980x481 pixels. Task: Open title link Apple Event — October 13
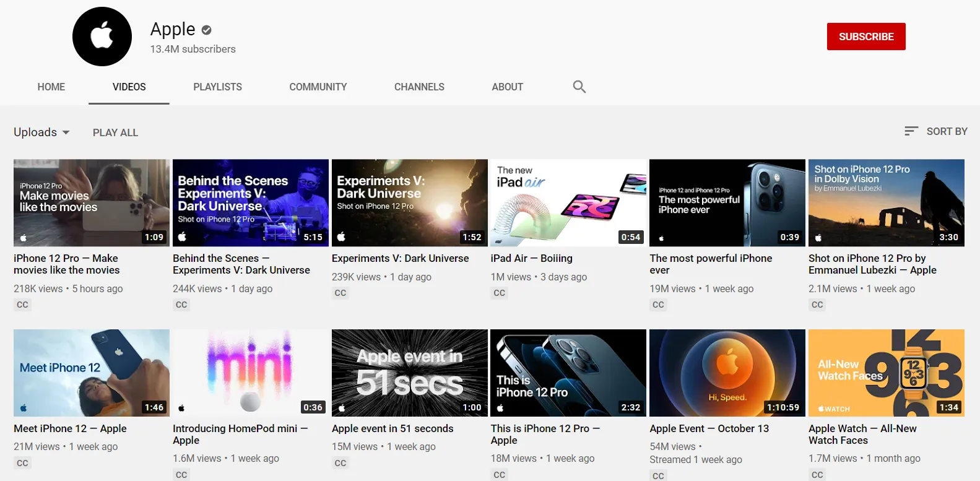(x=709, y=428)
